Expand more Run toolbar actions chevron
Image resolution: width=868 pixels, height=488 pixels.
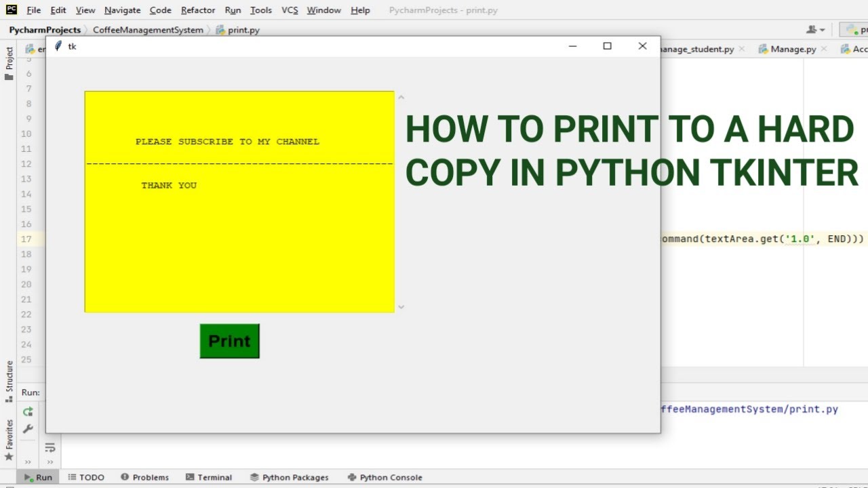[x=28, y=461]
